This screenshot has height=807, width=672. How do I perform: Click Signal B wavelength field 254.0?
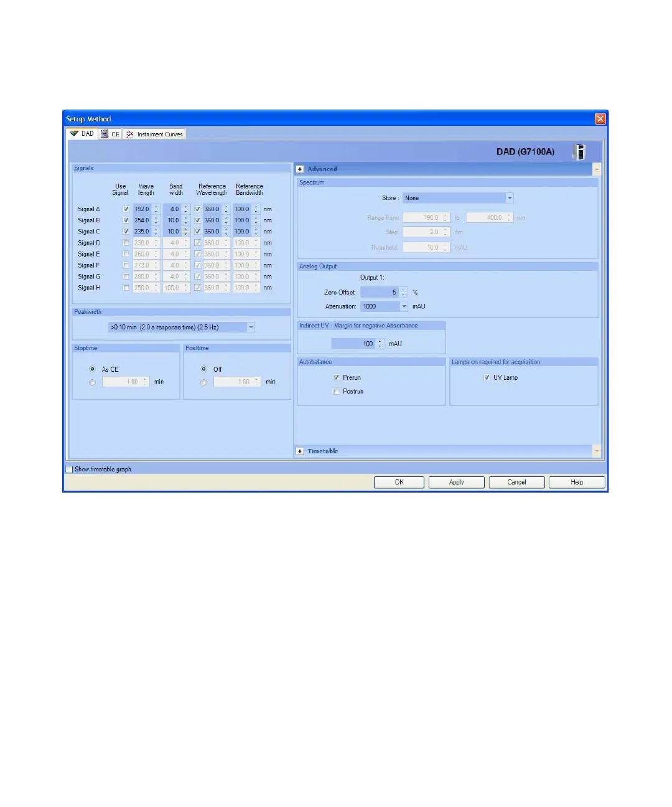(x=142, y=220)
